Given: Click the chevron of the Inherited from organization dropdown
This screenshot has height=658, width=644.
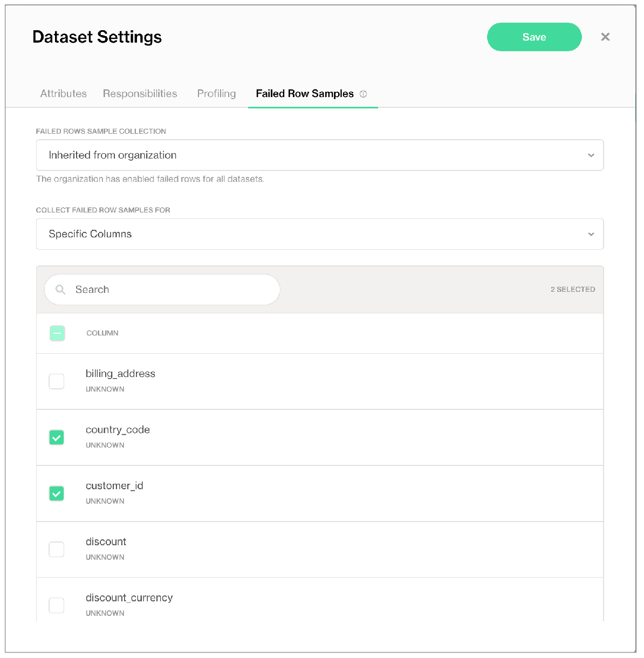Looking at the screenshot, I should tap(591, 155).
